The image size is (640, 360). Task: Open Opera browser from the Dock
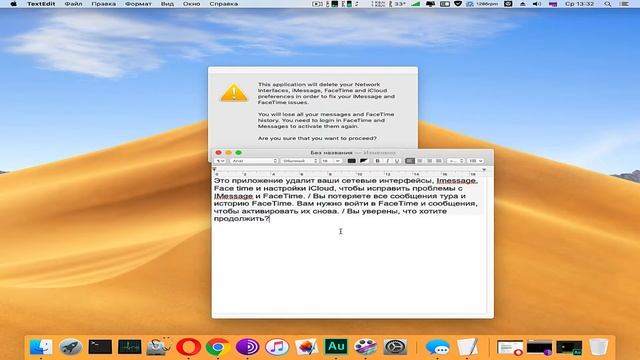[189, 347]
